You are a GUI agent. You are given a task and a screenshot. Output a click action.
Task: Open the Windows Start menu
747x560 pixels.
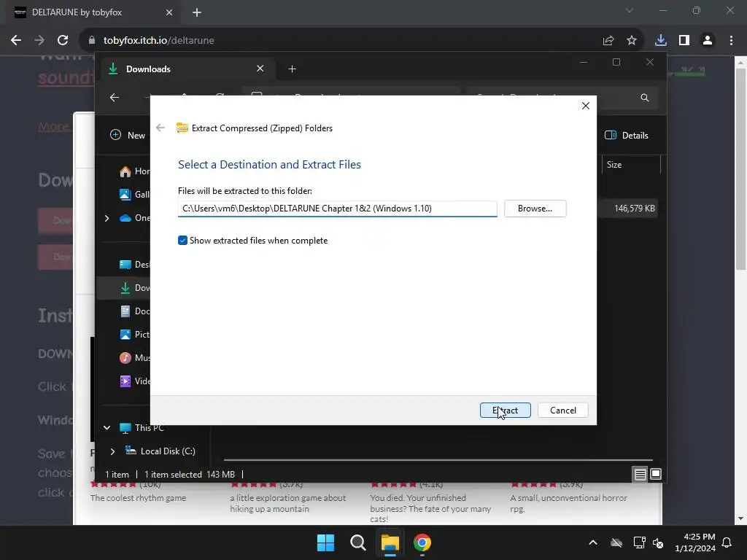coord(326,542)
